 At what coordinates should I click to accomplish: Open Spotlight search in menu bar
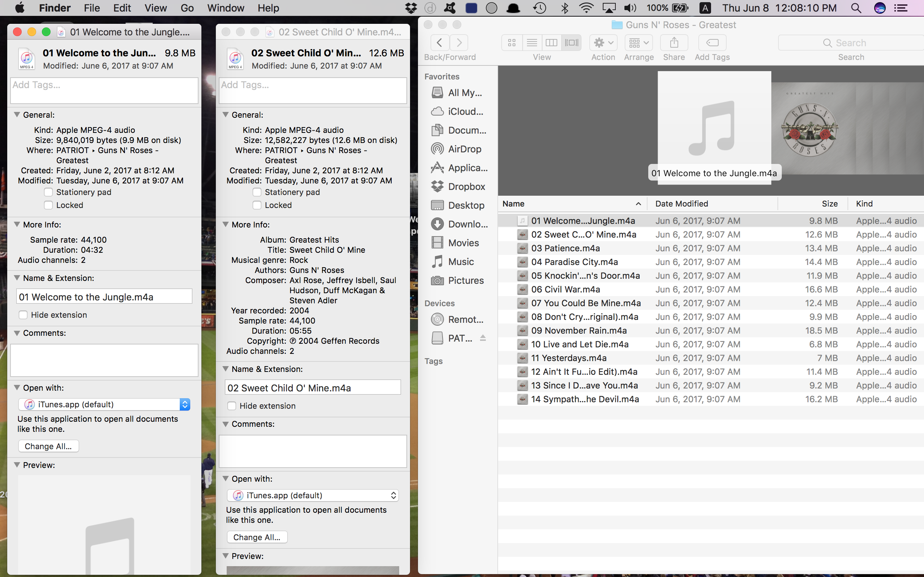click(856, 8)
